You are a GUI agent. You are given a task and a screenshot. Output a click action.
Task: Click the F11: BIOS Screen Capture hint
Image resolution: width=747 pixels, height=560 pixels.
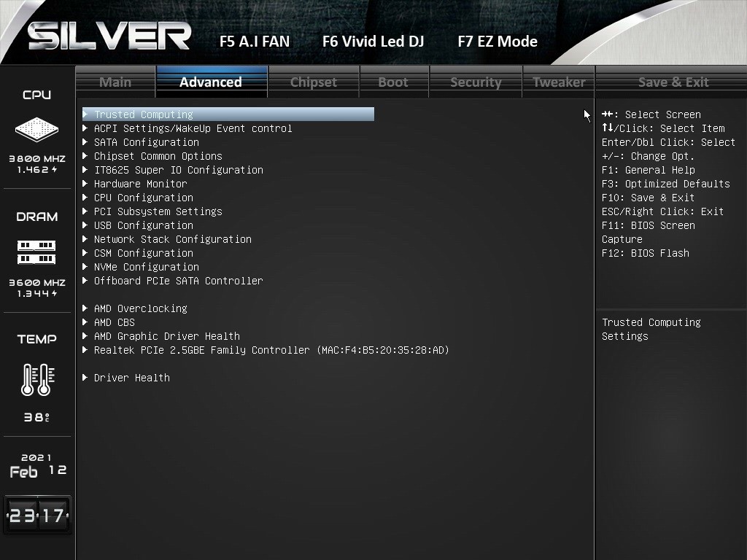pyautogui.click(x=648, y=232)
